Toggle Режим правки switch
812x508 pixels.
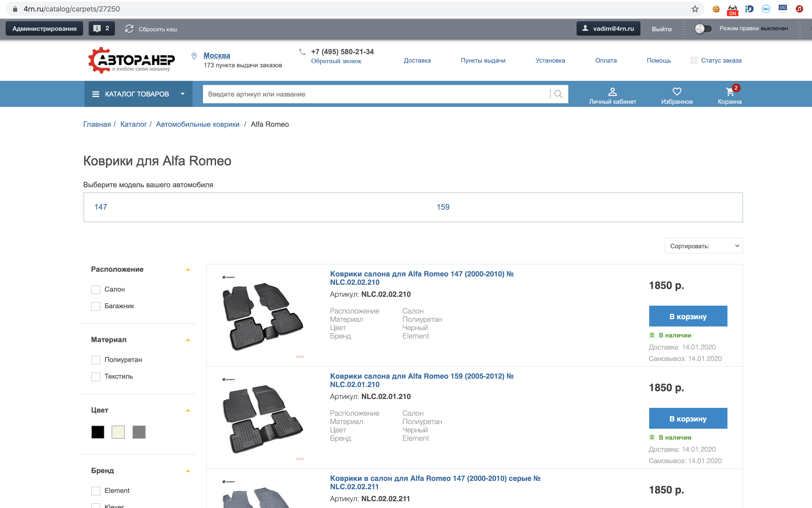pyautogui.click(x=703, y=29)
